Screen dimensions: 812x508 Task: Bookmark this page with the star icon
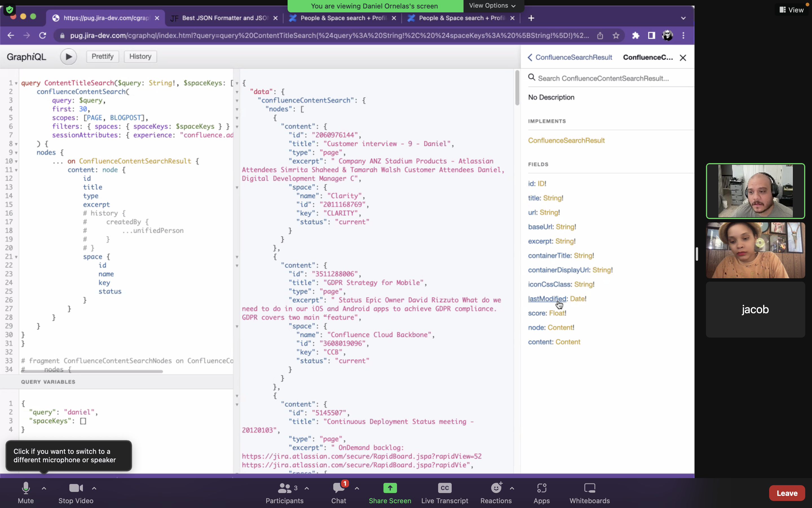coord(616,36)
